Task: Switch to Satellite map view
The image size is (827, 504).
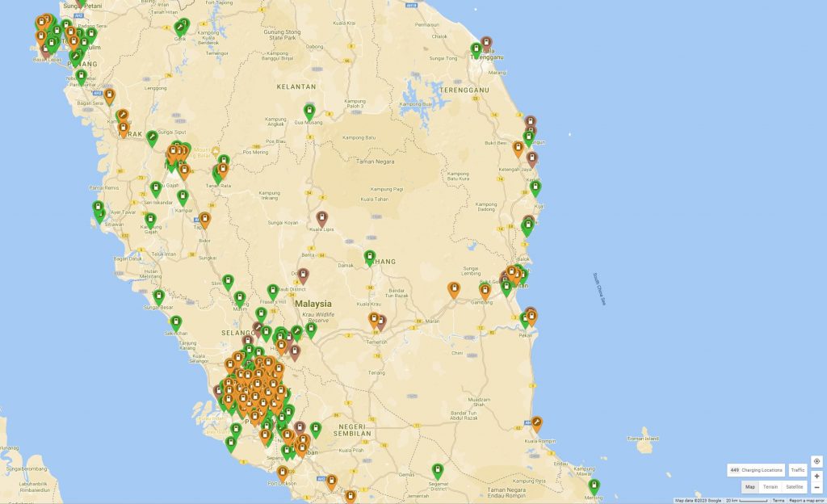Action: 795,487
